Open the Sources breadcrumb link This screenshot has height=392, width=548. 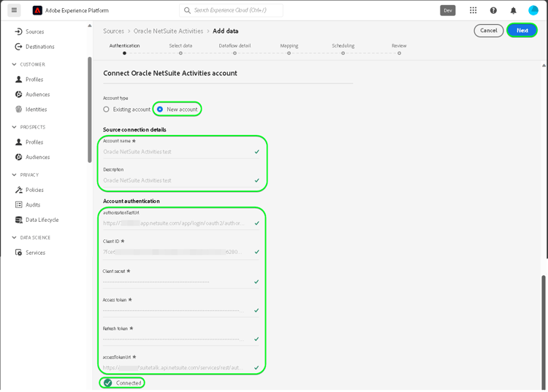click(x=113, y=31)
